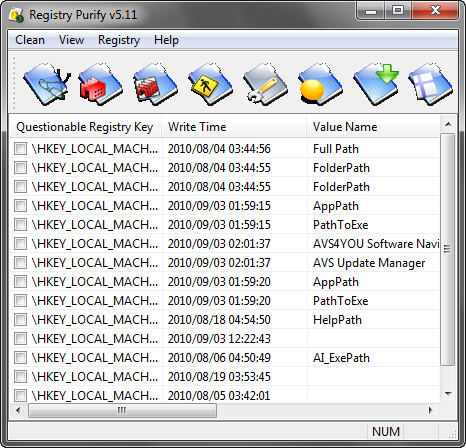
Task: Check the row written 2010/09/03 12:22:43
Action: [x=20, y=338]
